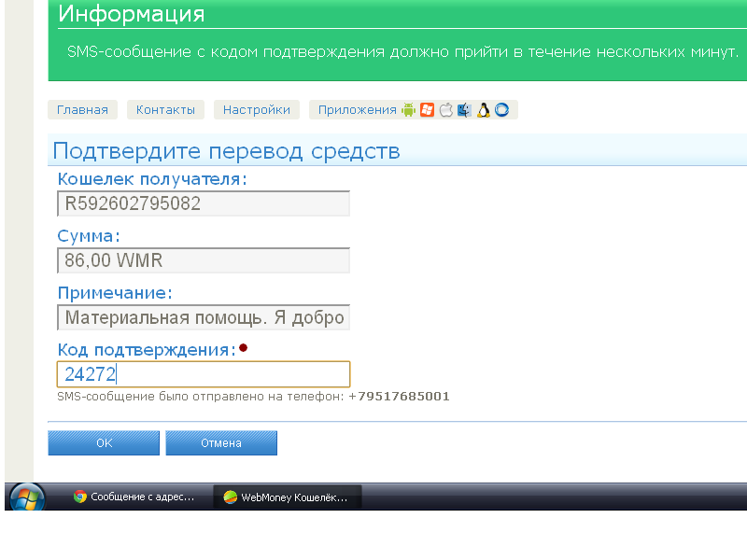Switch to Chrome 'Сообщение с адрес…' taskbar window
This screenshot has height=560, width=747.
[x=134, y=497]
